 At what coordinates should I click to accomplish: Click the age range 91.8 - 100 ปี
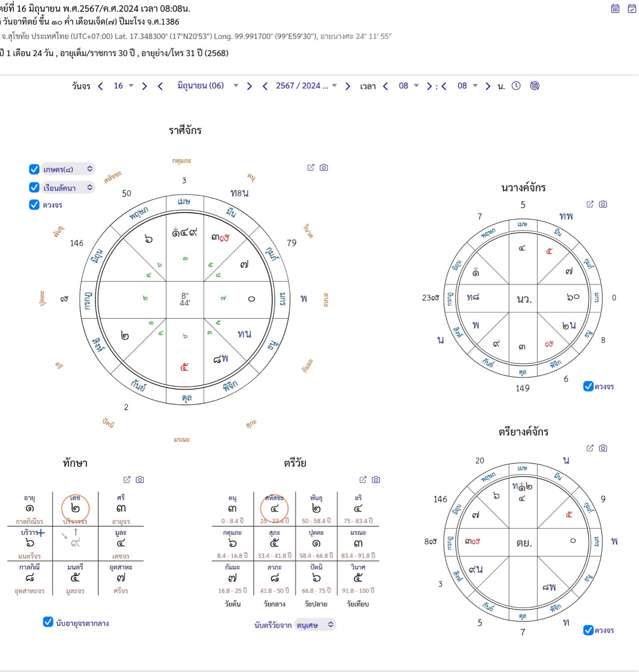[357, 590]
